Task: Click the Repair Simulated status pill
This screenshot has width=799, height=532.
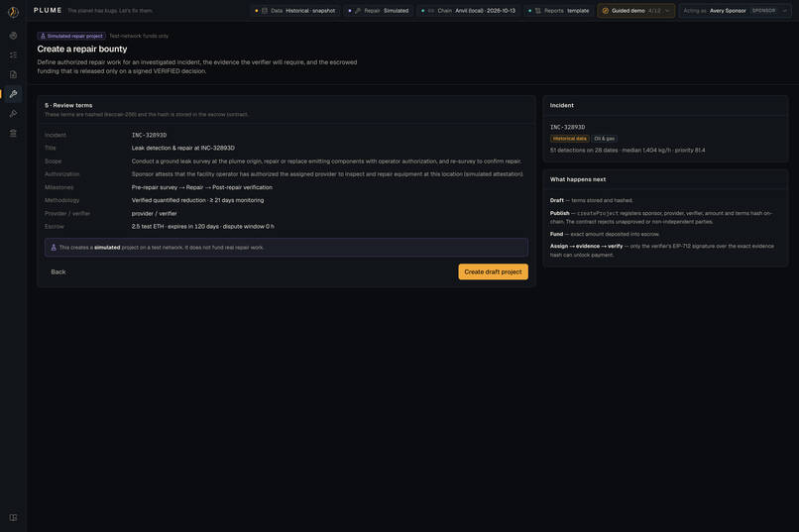Action: [x=379, y=11]
